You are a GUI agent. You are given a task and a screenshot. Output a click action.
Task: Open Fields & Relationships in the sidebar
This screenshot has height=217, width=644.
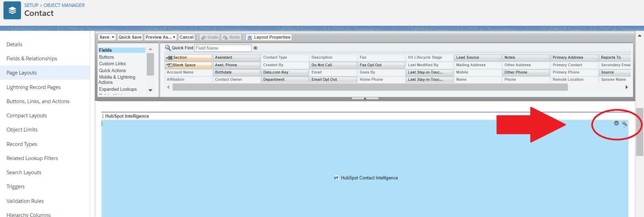[32, 59]
